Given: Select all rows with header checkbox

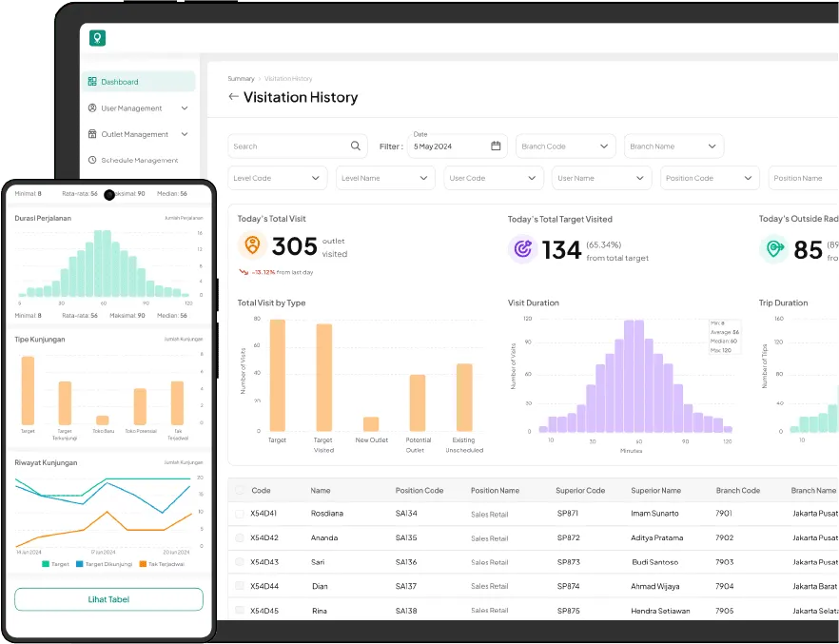Looking at the screenshot, I should [239, 490].
